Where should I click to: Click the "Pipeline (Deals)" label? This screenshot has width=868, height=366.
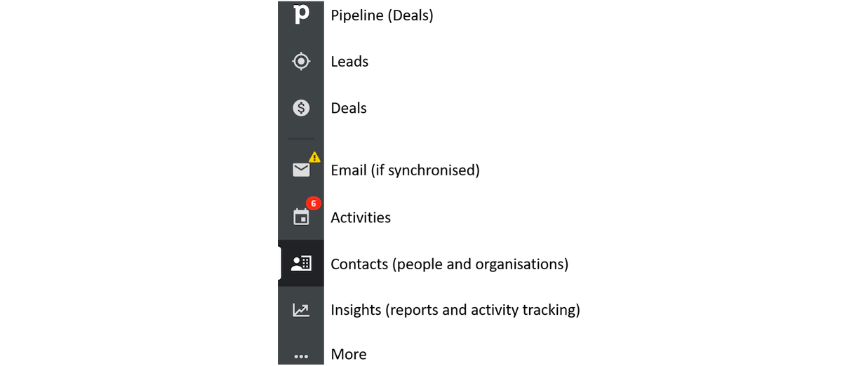[x=382, y=15]
